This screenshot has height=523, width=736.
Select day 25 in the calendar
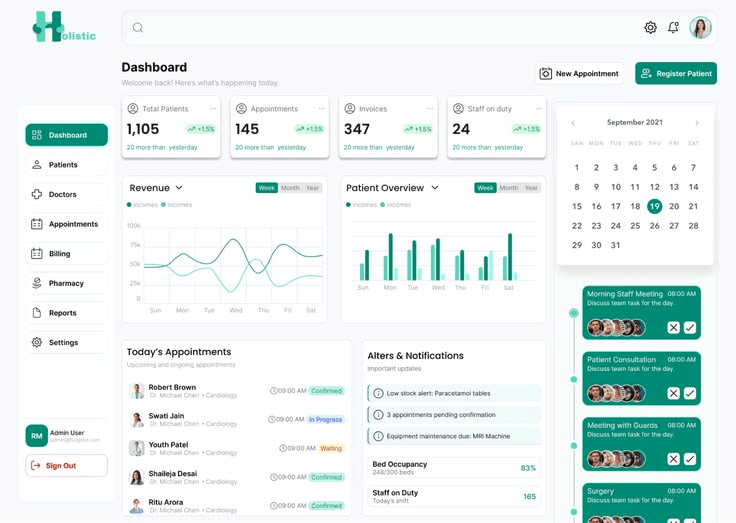point(635,226)
